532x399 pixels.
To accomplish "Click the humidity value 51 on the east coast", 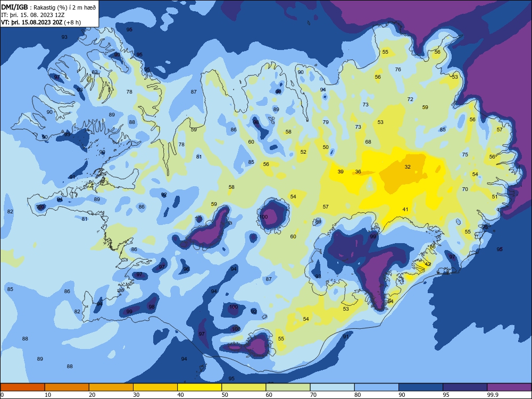I will (x=495, y=196).
